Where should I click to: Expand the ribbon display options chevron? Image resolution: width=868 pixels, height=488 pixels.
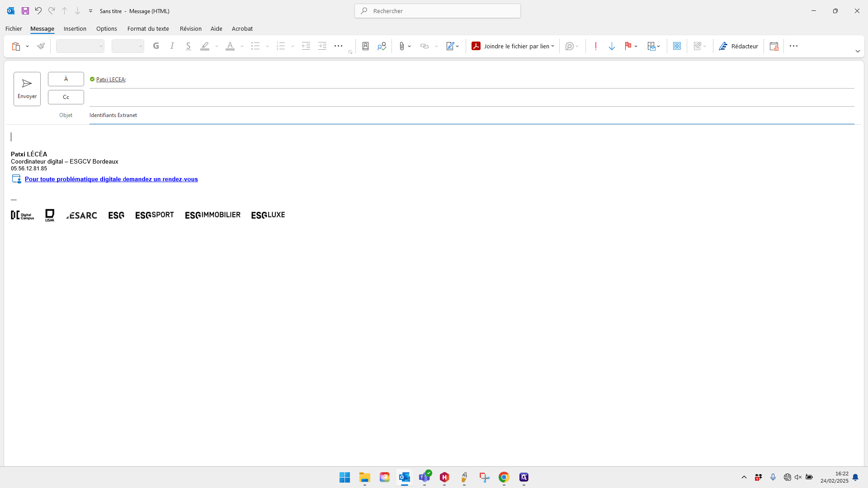858,51
